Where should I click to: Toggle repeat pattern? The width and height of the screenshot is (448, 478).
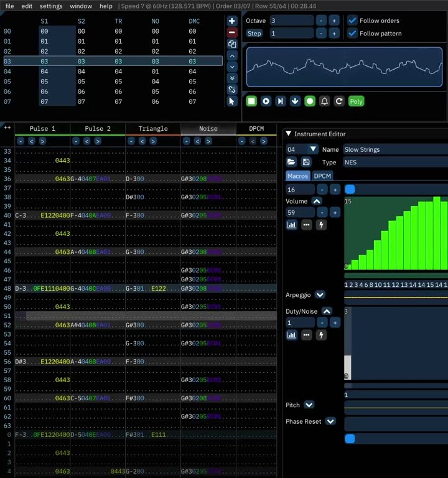[339, 101]
